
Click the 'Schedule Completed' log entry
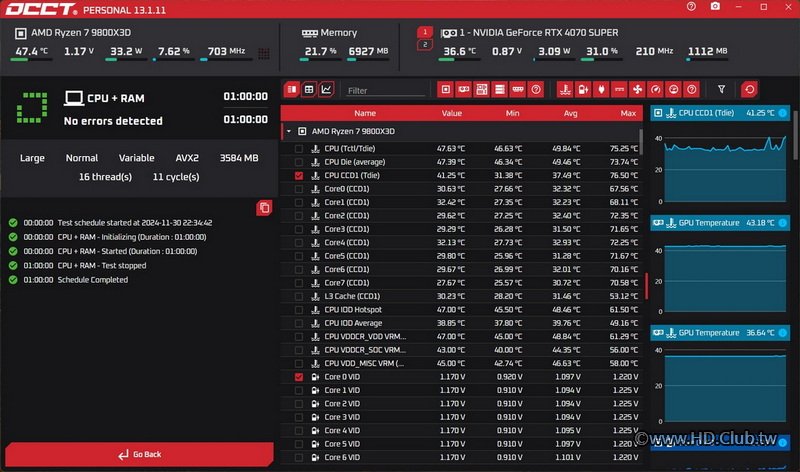coord(92,280)
